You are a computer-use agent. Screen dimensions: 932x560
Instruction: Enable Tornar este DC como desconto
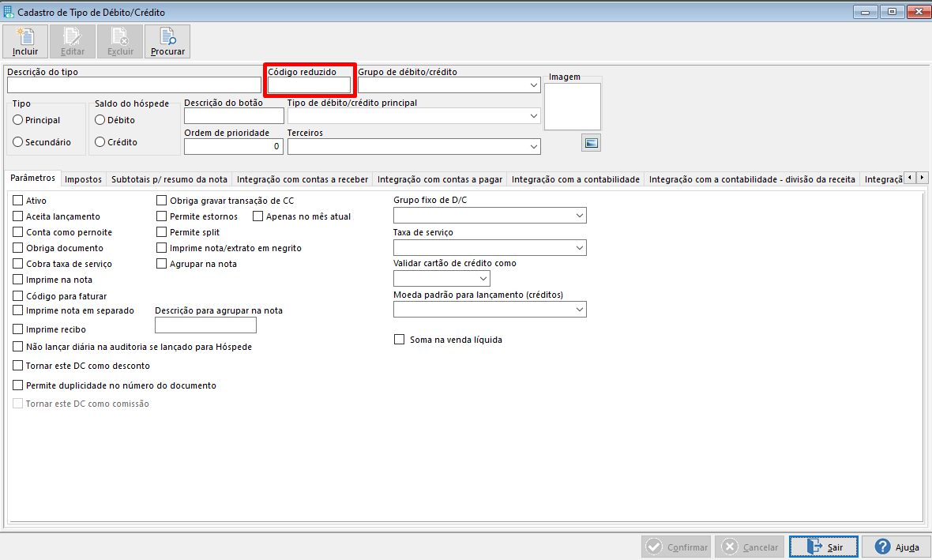(18, 366)
